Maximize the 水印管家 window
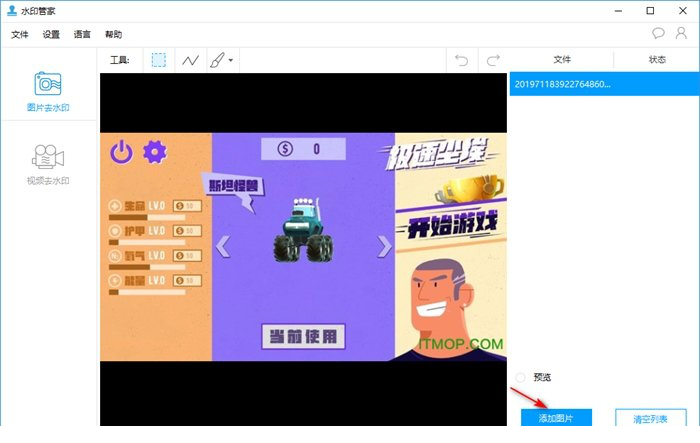The width and height of the screenshot is (700, 443). click(x=650, y=11)
